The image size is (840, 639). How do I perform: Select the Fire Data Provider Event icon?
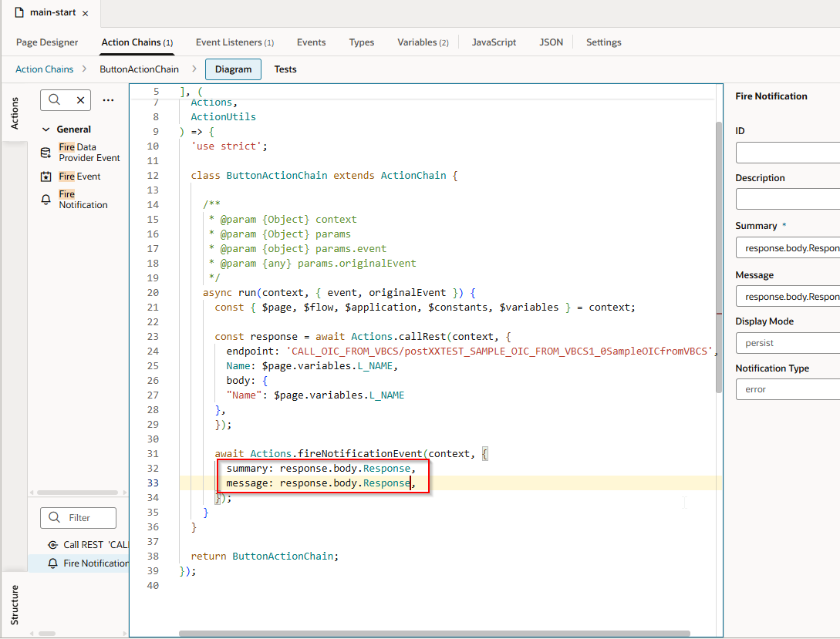pos(46,153)
